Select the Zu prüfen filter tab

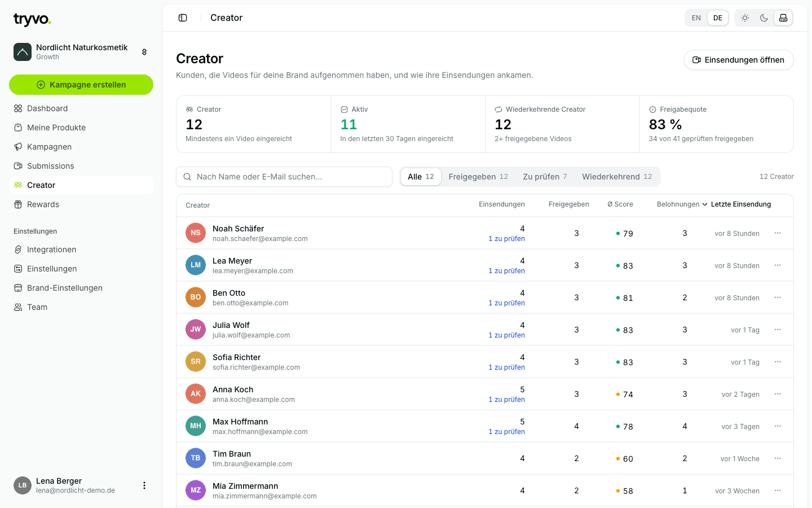(545, 177)
